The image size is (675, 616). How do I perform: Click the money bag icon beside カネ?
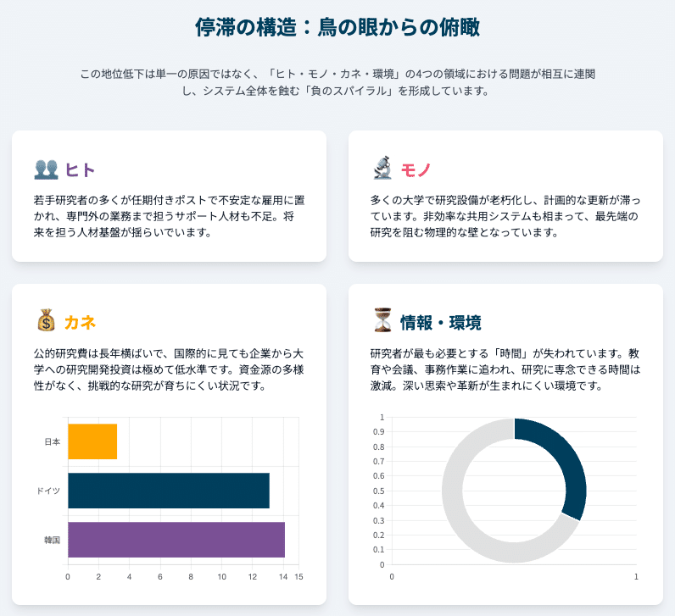tap(46, 320)
